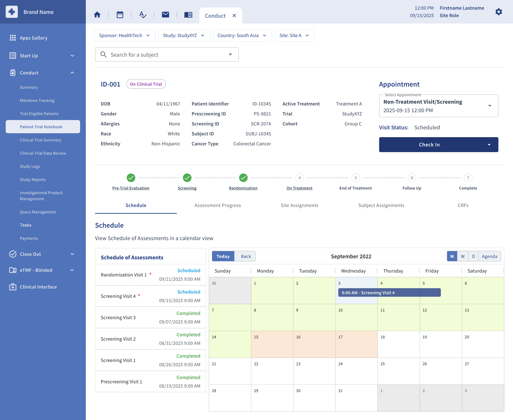Open the On Treatment step link
Viewport: 513px width, 420px height.
pos(299,188)
